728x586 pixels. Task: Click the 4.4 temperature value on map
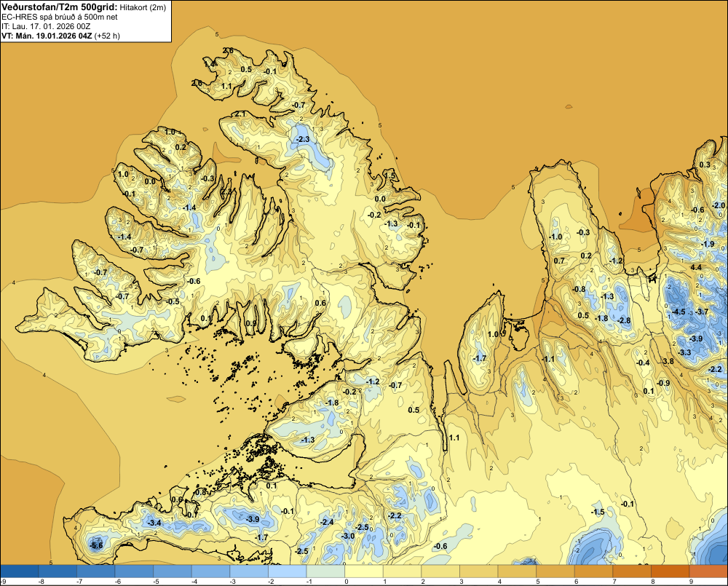(696, 267)
